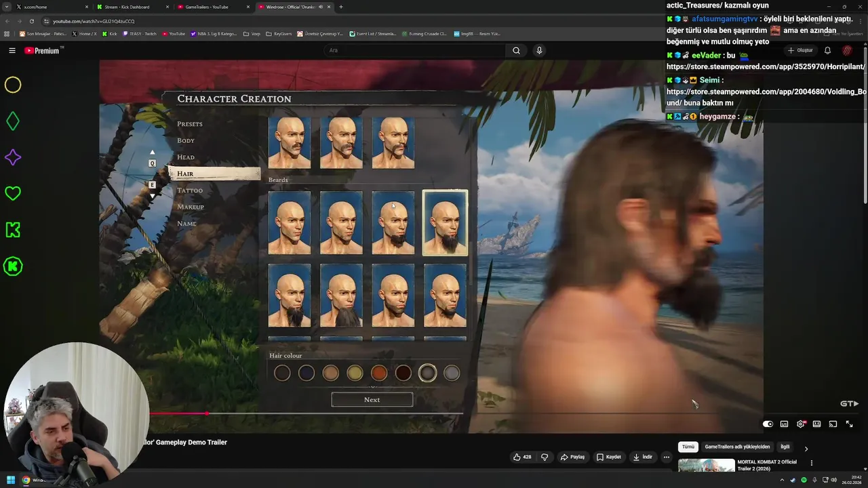Image resolution: width=868 pixels, height=488 pixels.
Task: Click taskbar clock showing 20:42
Action: point(851,480)
